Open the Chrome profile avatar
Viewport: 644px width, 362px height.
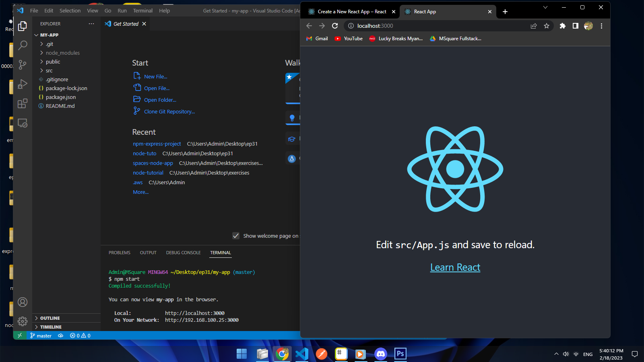pyautogui.click(x=588, y=26)
